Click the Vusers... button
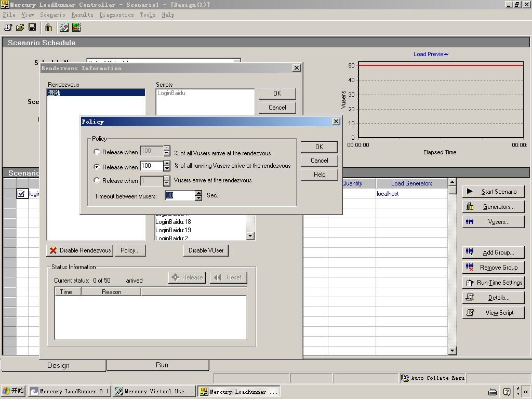The height and width of the screenshot is (399, 532). point(494,222)
